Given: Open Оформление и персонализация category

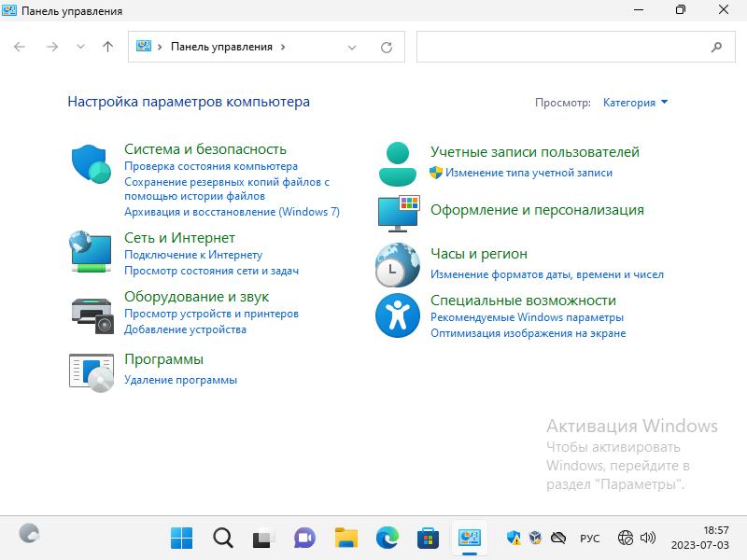Looking at the screenshot, I should coord(538,210).
